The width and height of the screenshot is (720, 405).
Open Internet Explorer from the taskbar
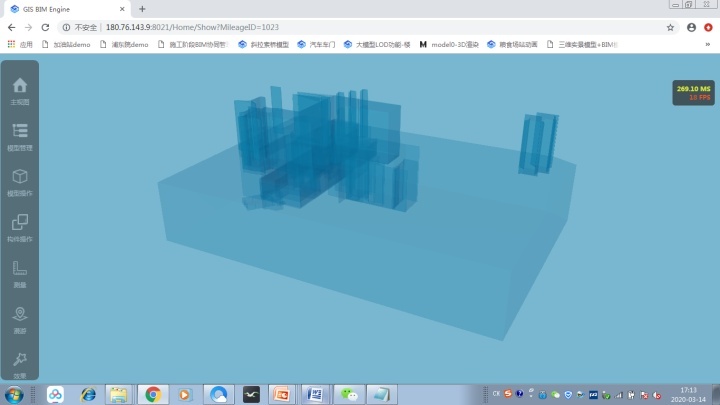[x=88, y=394]
